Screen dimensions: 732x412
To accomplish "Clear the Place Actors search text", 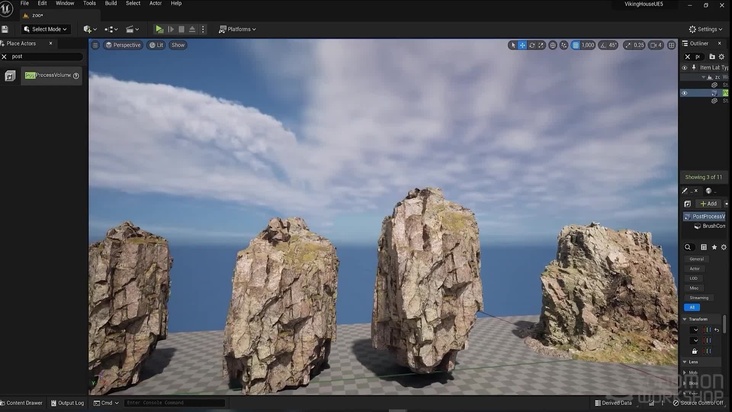I will point(4,56).
